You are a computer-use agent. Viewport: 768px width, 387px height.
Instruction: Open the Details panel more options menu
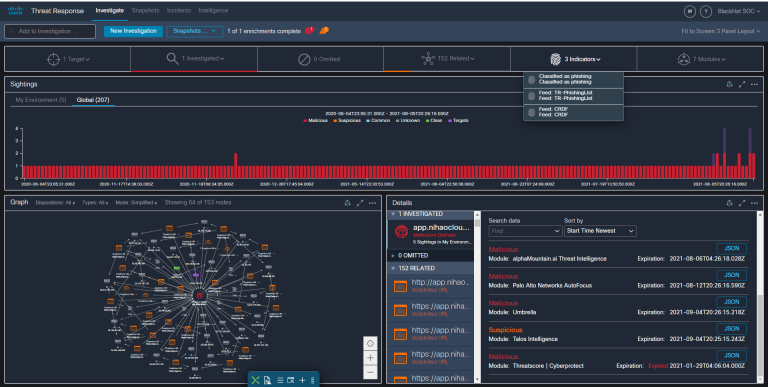(x=754, y=203)
